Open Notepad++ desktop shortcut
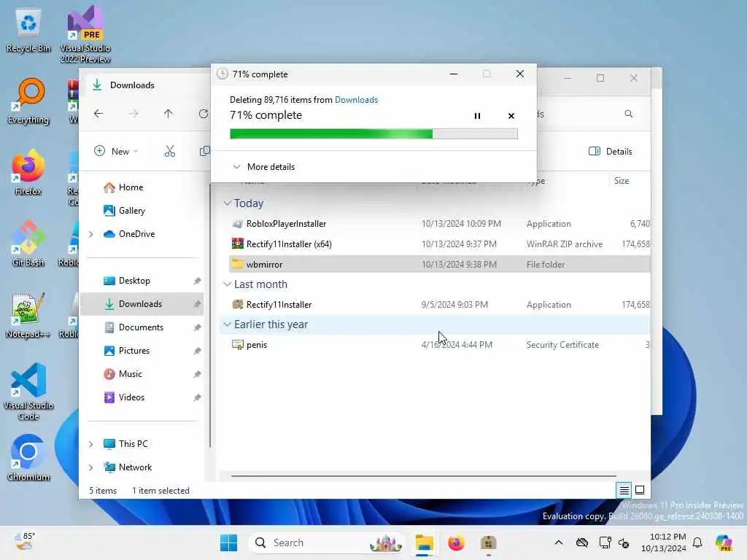 [28, 316]
